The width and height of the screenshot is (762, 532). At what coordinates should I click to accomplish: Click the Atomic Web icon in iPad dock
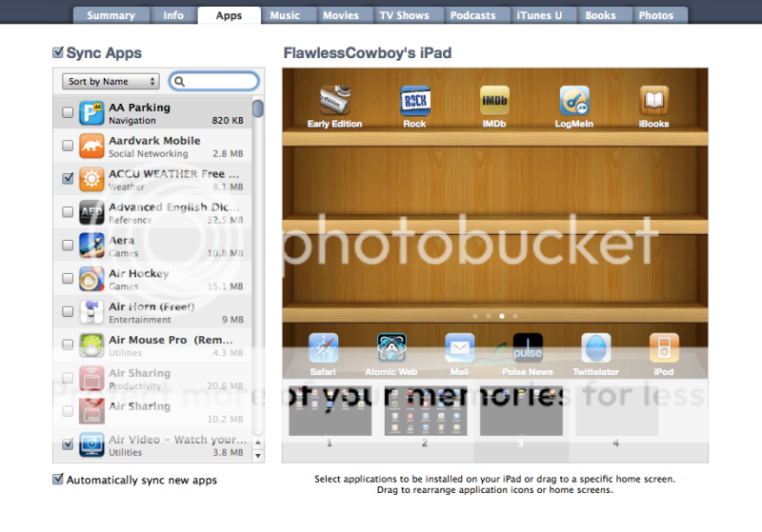[391, 347]
